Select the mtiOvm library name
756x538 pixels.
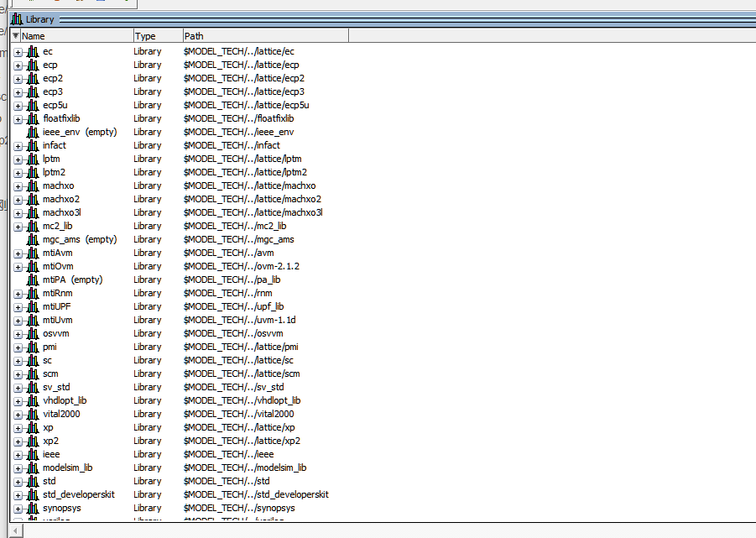click(x=58, y=266)
